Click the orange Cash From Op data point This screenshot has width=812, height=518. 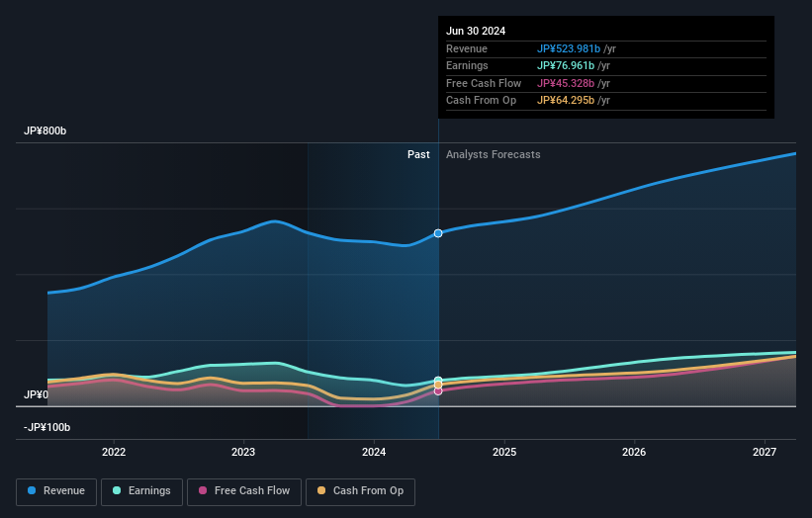coord(438,385)
